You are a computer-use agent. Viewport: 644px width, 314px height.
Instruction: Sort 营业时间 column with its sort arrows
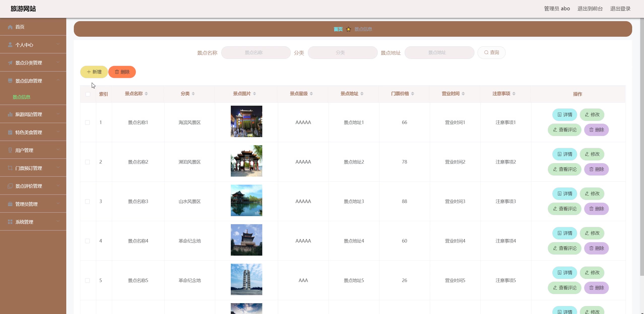point(463,94)
